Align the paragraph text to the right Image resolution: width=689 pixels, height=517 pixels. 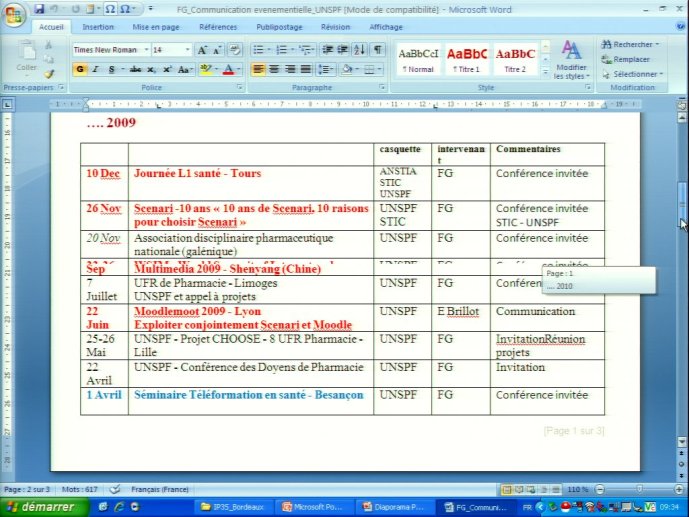(x=290, y=69)
